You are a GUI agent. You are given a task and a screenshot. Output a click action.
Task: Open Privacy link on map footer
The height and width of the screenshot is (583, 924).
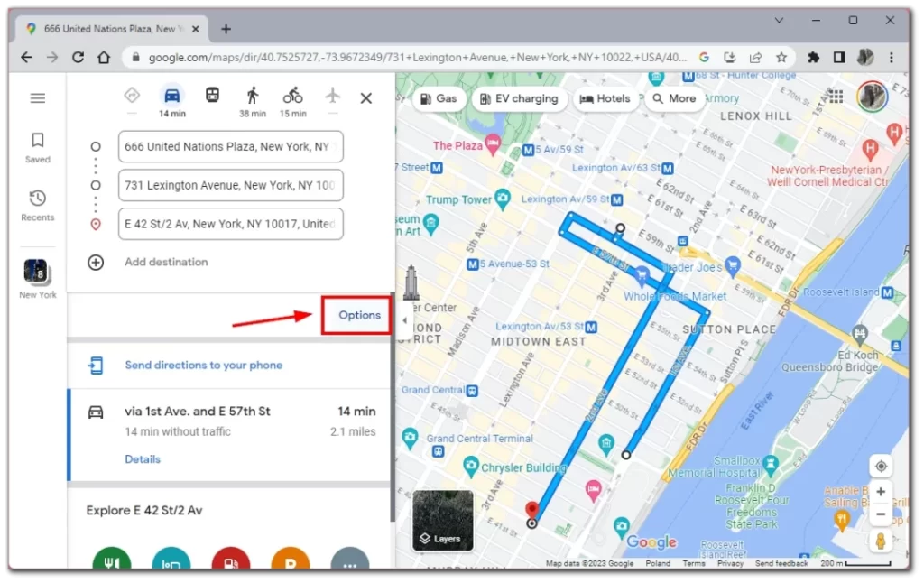tap(730, 563)
